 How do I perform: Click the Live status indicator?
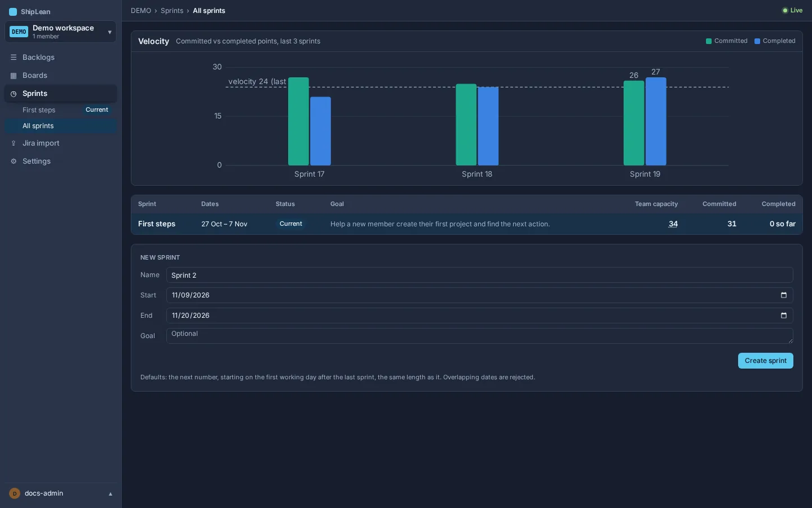792,11
